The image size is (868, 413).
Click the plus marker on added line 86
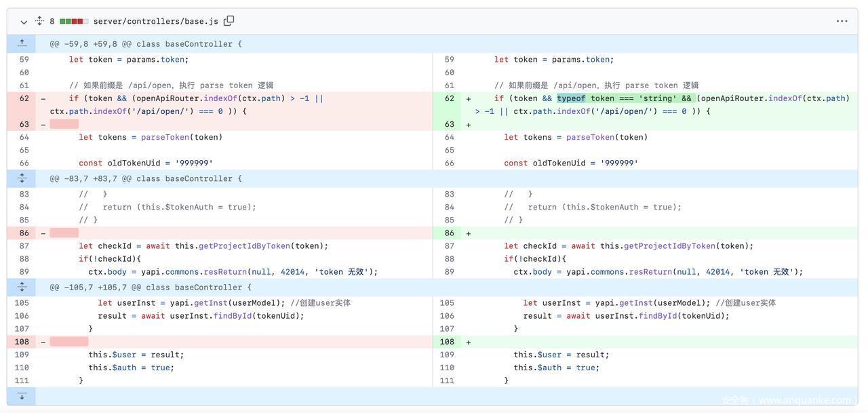(469, 233)
